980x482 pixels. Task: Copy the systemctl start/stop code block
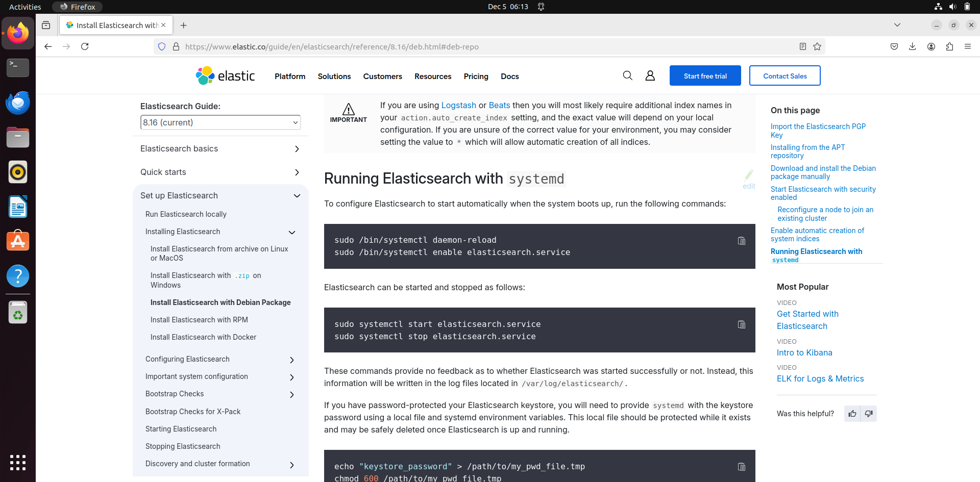click(742, 324)
